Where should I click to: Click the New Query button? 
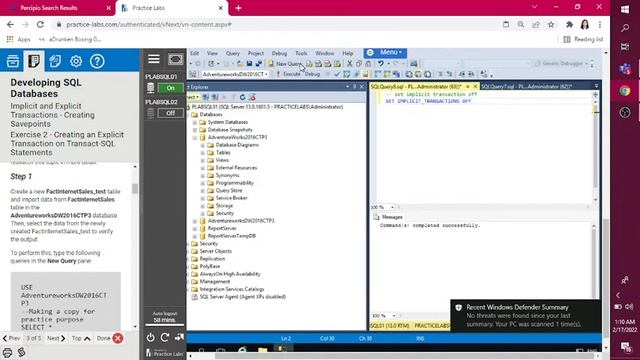pyautogui.click(x=285, y=64)
